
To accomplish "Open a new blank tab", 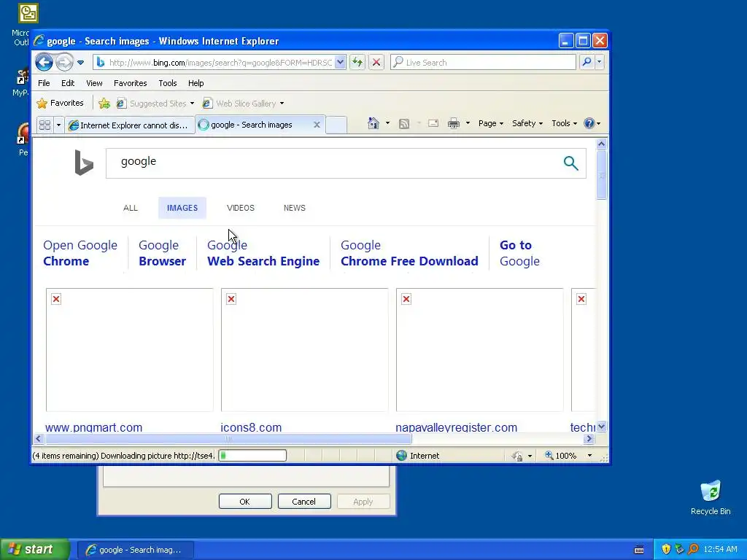I will pos(336,125).
